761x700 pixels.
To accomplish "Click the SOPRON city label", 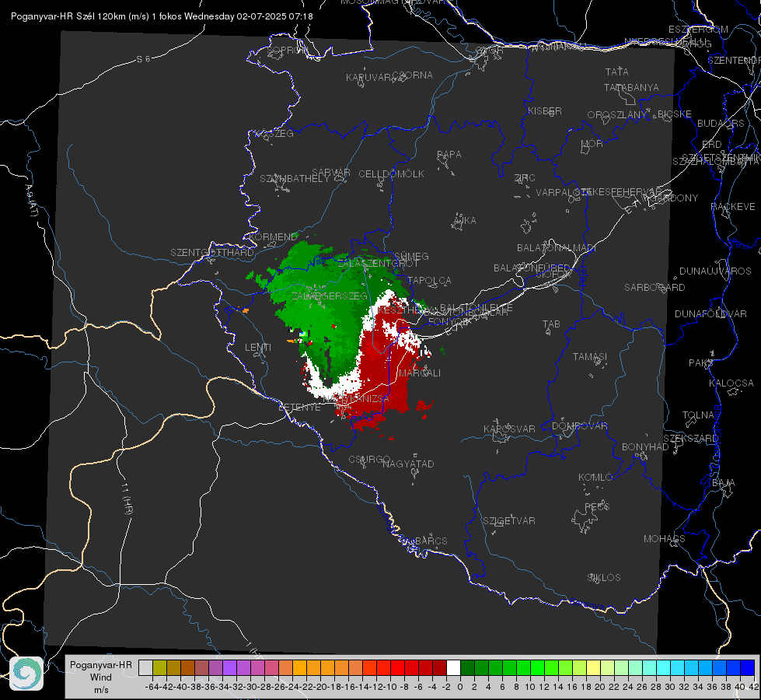I will (288, 50).
